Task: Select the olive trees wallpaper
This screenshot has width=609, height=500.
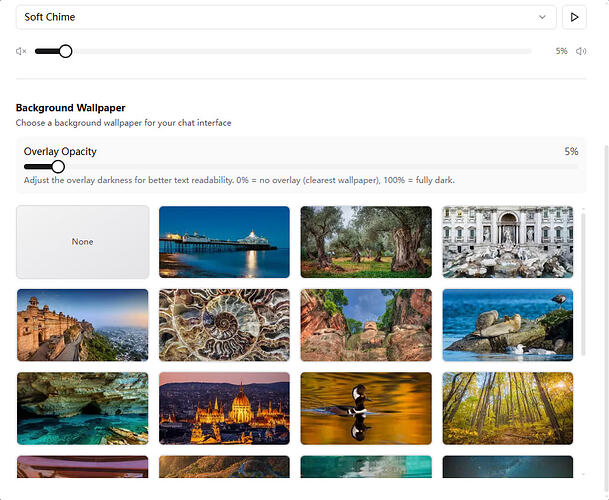Action: (366, 242)
